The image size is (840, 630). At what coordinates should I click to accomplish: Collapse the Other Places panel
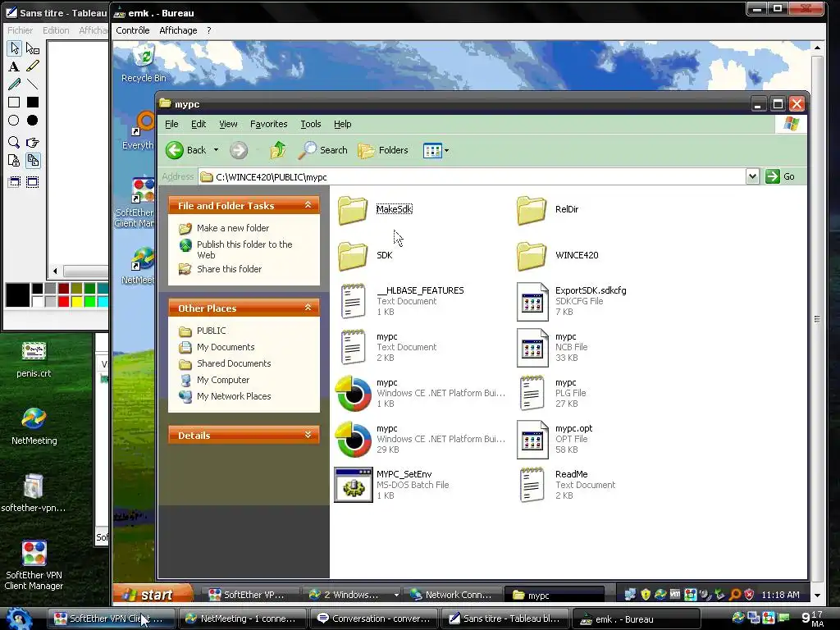coord(308,308)
